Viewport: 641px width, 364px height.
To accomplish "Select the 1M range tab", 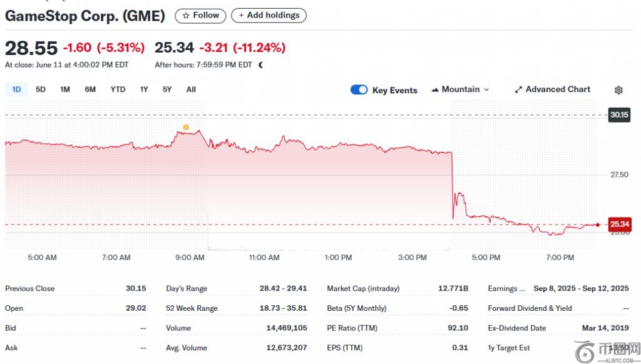I will (65, 89).
